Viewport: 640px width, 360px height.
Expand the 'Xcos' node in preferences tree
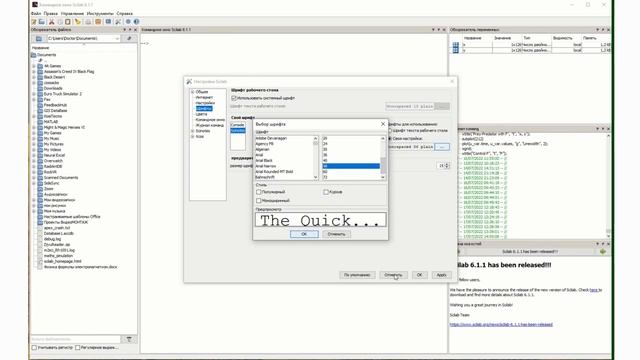point(193,137)
